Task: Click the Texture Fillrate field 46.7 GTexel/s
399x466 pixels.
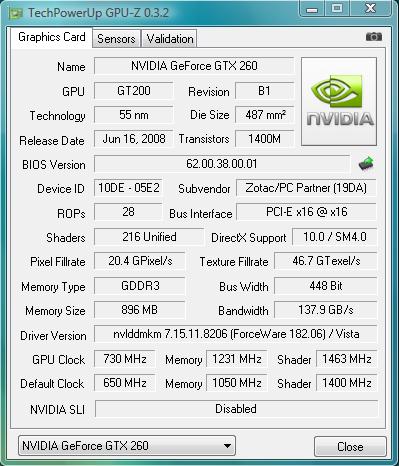Action: pos(326,261)
